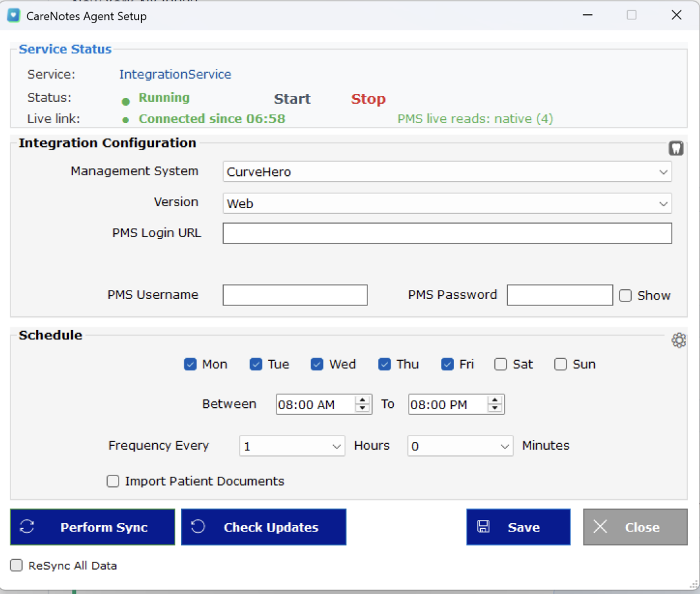
Task: Minimize the CareNotes Agent Setup window
Action: click(587, 15)
